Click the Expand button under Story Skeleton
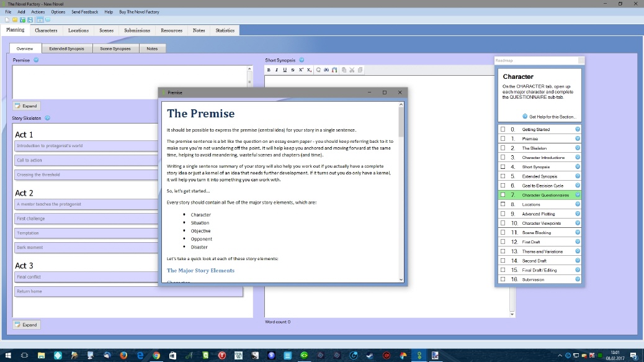Image resolution: width=644 pixels, height=362 pixels. point(27,325)
